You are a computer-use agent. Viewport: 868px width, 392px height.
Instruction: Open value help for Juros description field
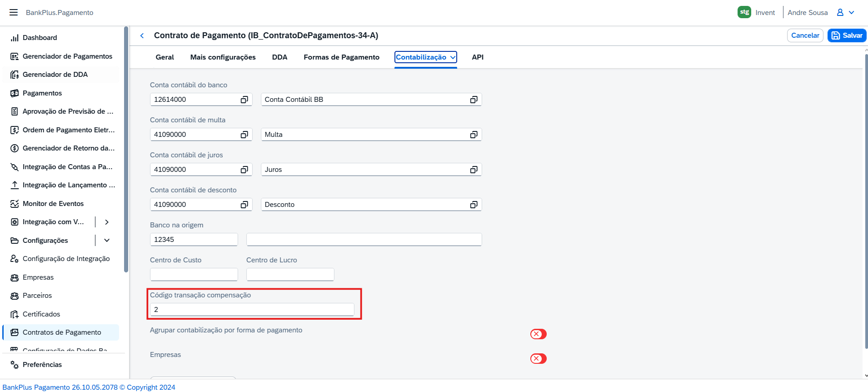coord(474,170)
